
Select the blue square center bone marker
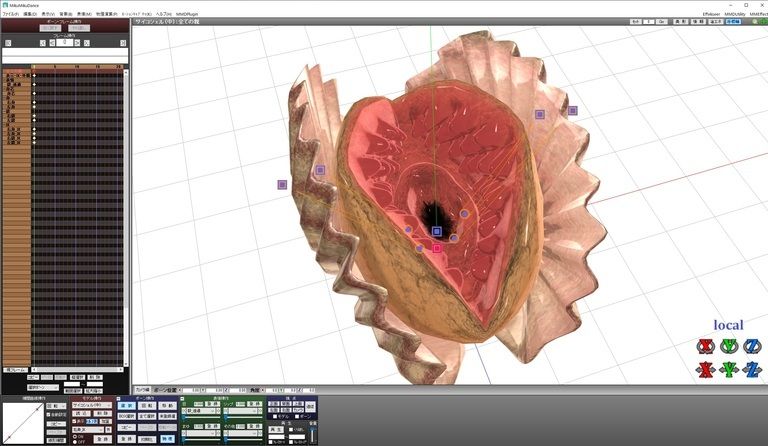[x=437, y=231]
